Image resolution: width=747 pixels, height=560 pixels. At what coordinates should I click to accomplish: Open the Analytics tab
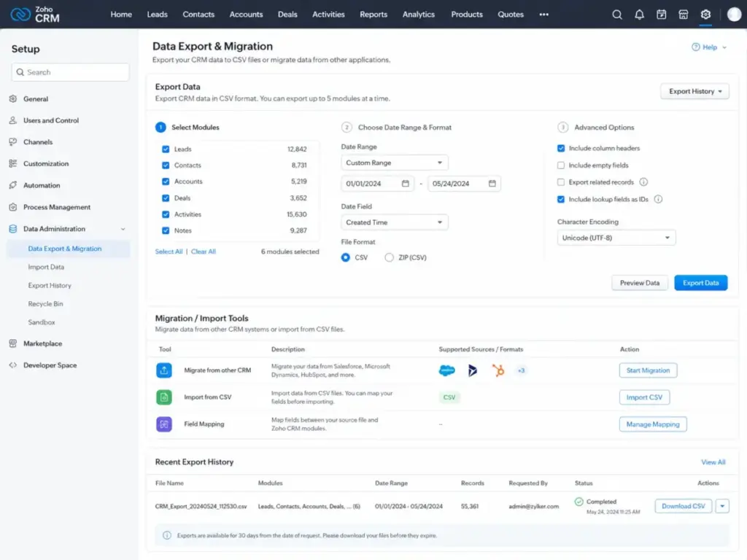coord(418,15)
